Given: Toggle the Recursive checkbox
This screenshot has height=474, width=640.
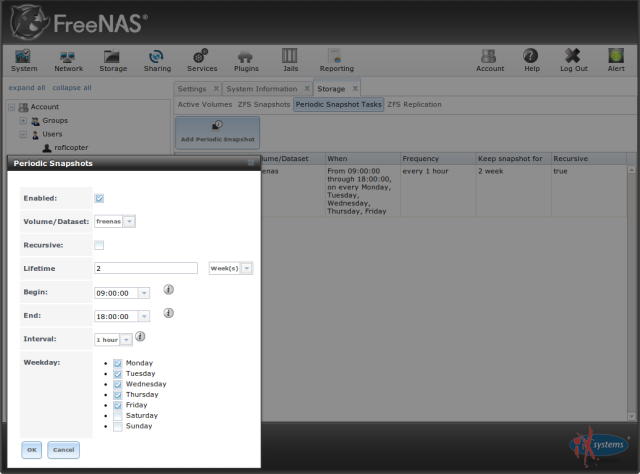Looking at the screenshot, I should 99,245.
